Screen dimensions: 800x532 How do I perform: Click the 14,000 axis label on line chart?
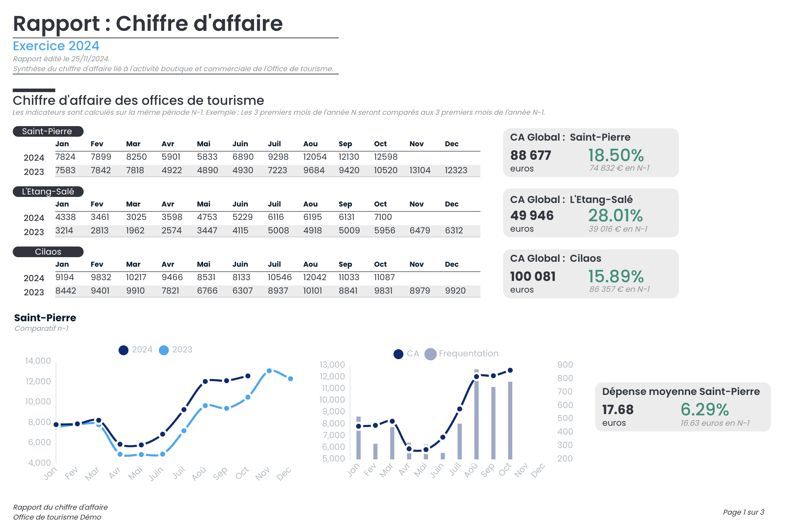[38, 361]
